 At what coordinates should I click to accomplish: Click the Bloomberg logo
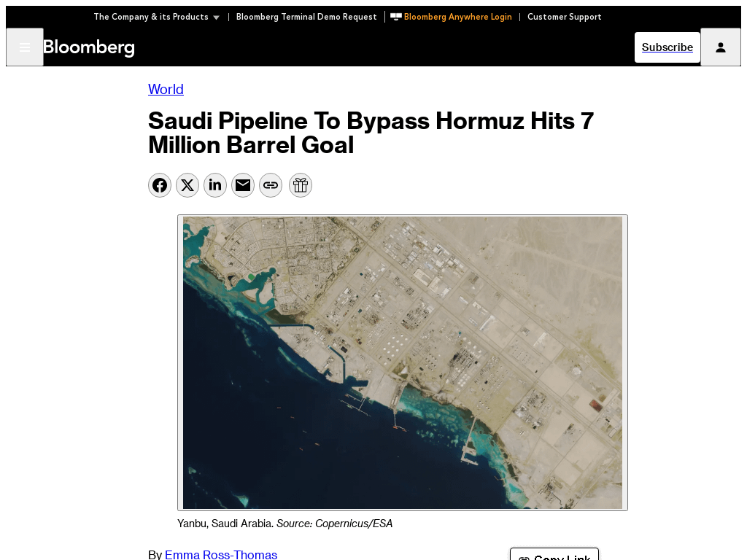click(x=89, y=48)
